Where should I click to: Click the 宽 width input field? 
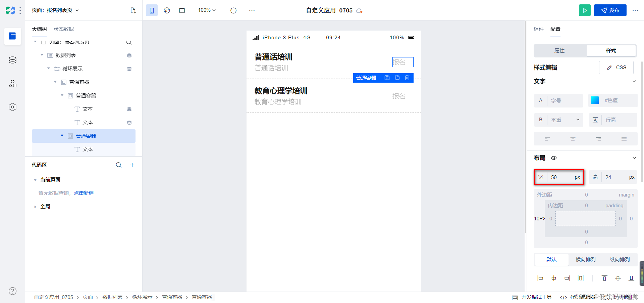pos(559,177)
